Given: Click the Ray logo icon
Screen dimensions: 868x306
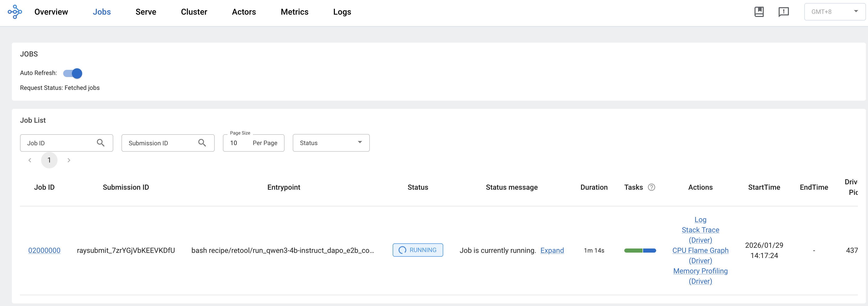Looking at the screenshot, I should pyautogui.click(x=15, y=12).
